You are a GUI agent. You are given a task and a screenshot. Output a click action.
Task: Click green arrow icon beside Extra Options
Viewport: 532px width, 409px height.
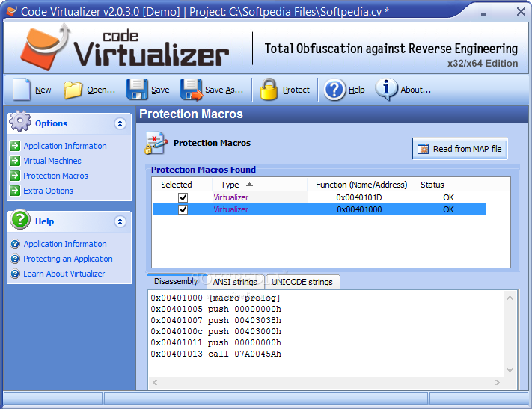point(15,191)
